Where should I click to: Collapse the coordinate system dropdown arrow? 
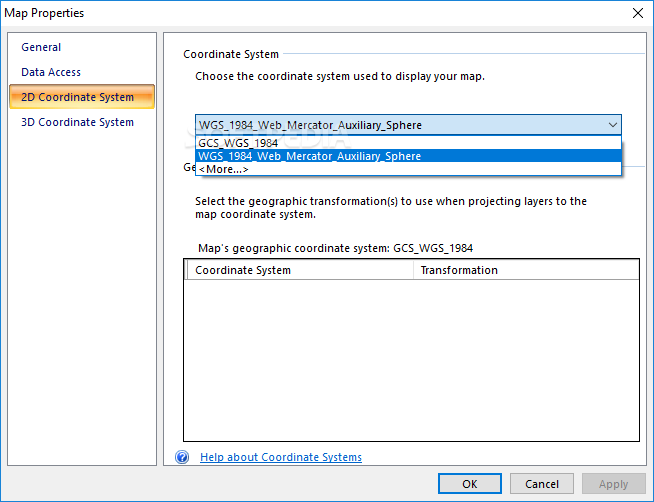click(x=612, y=125)
